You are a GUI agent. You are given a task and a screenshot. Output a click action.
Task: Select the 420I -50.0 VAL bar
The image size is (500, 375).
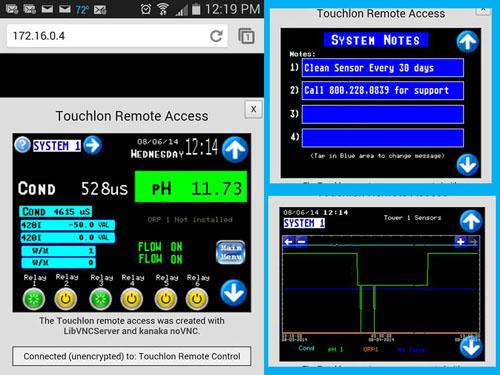click(68, 225)
